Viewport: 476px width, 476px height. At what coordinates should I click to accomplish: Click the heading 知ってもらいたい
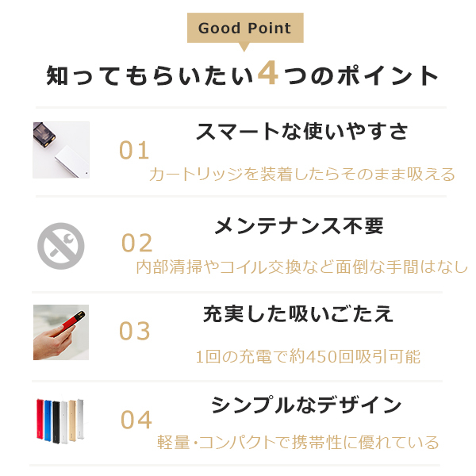point(151,75)
